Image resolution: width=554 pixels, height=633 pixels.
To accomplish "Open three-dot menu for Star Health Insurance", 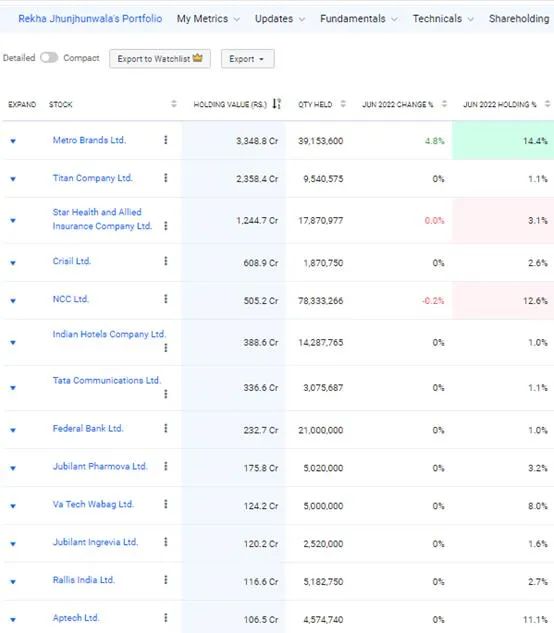I will (x=166, y=226).
